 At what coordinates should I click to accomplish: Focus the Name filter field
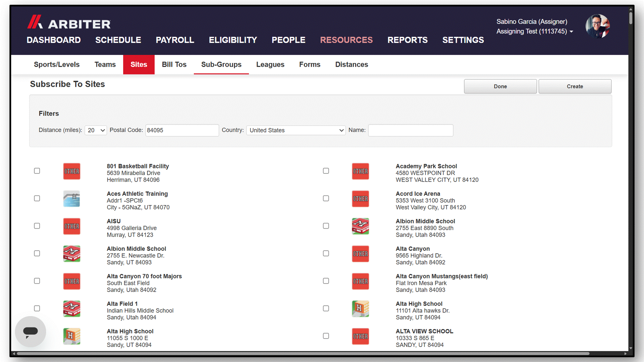411,130
